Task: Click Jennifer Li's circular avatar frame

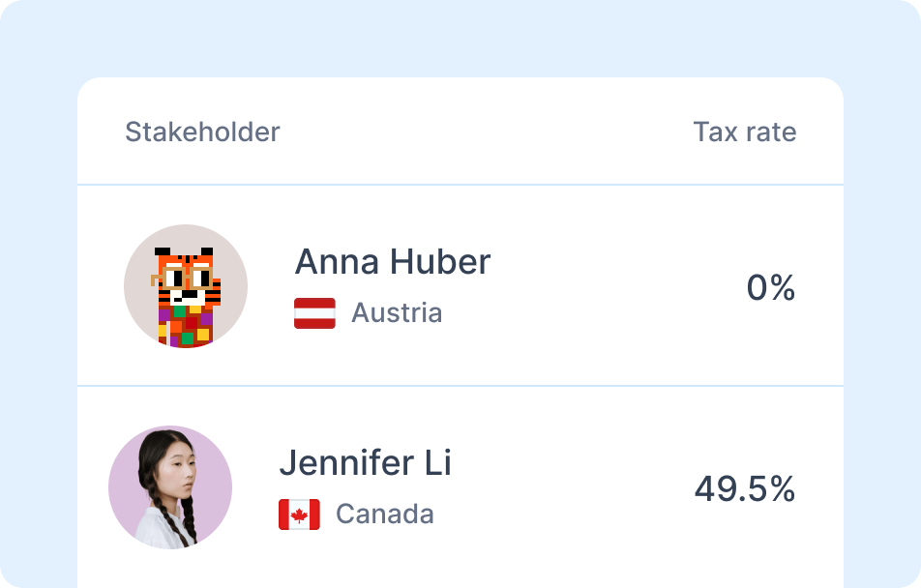Action: (x=170, y=487)
